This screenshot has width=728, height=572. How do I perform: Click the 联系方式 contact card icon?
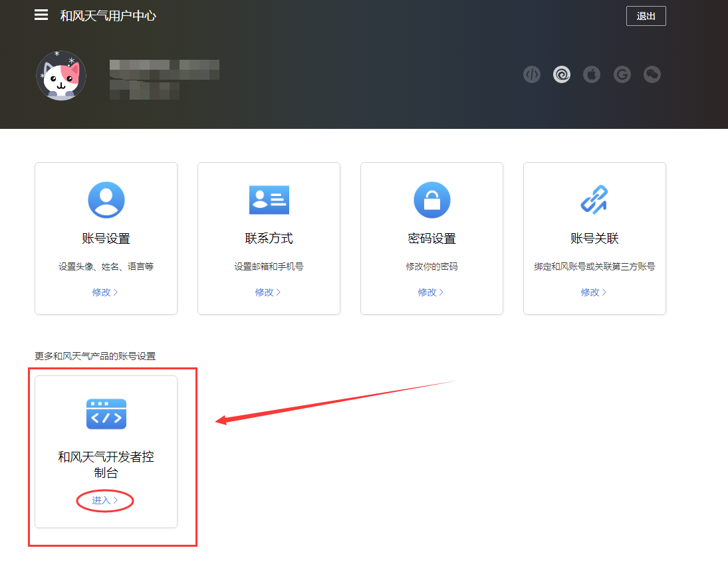pyautogui.click(x=269, y=200)
